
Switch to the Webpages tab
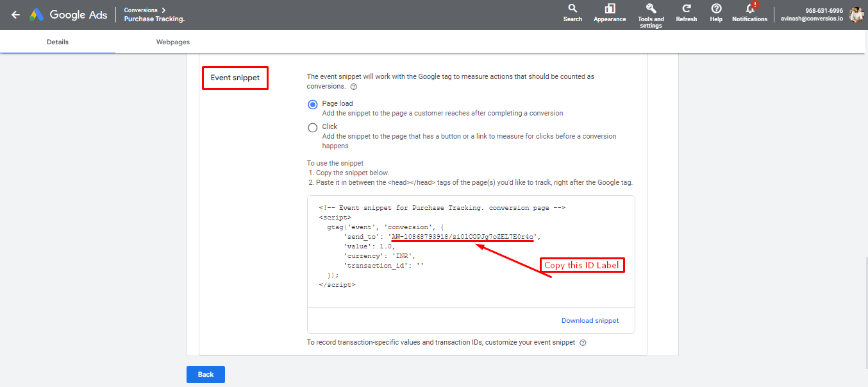click(173, 42)
